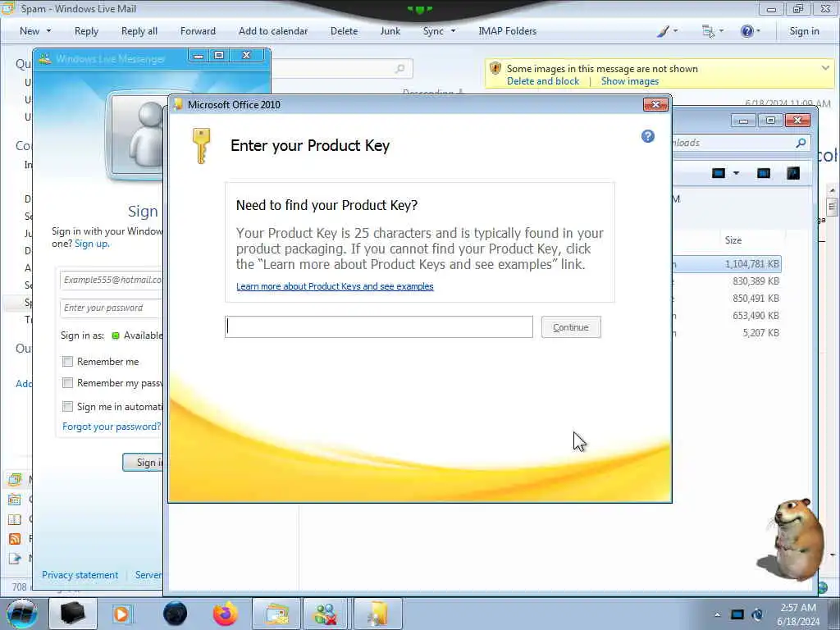Check Remember my password in Messenger
The image size is (840, 630).
coord(67,382)
